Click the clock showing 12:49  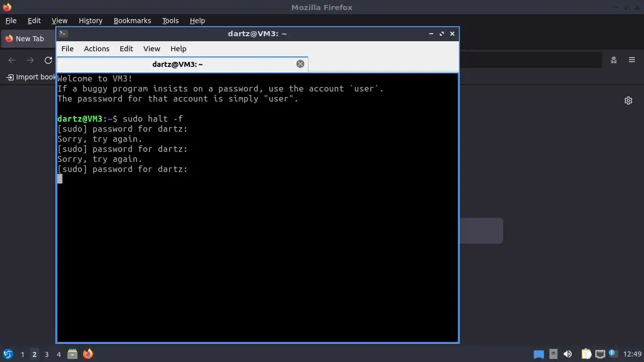(x=632, y=354)
